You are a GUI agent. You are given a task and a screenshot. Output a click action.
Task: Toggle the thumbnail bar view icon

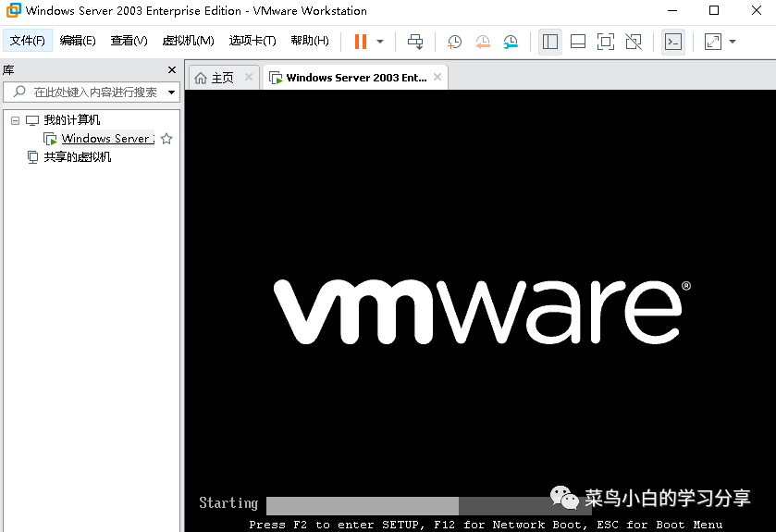577,42
